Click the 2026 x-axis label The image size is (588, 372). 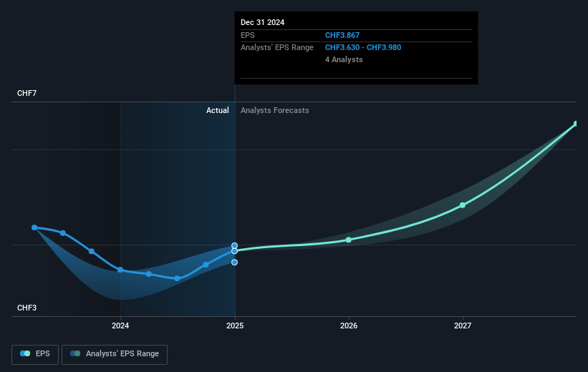(x=349, y=325)
